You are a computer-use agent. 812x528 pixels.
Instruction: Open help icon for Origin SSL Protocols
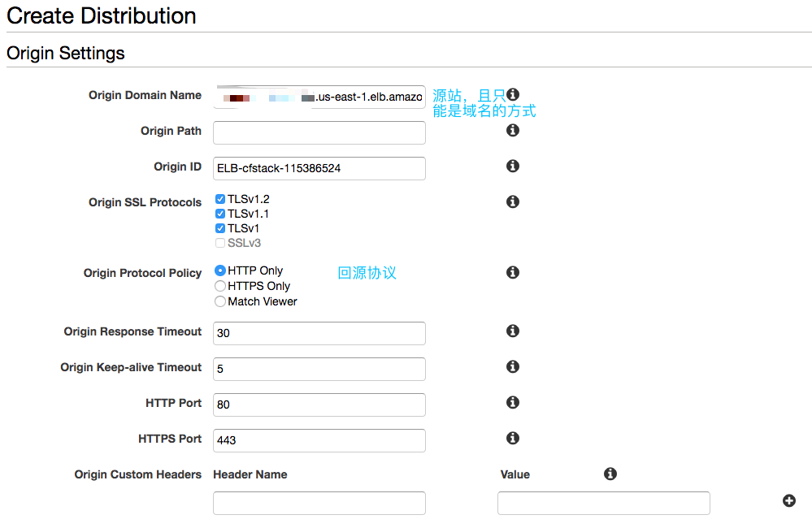pos(513,201)
